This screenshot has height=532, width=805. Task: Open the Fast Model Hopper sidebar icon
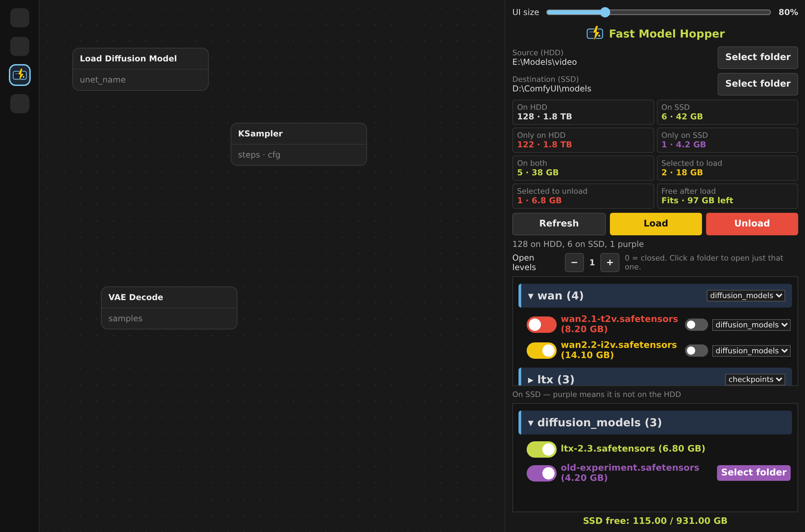click(x=20, y=75)
